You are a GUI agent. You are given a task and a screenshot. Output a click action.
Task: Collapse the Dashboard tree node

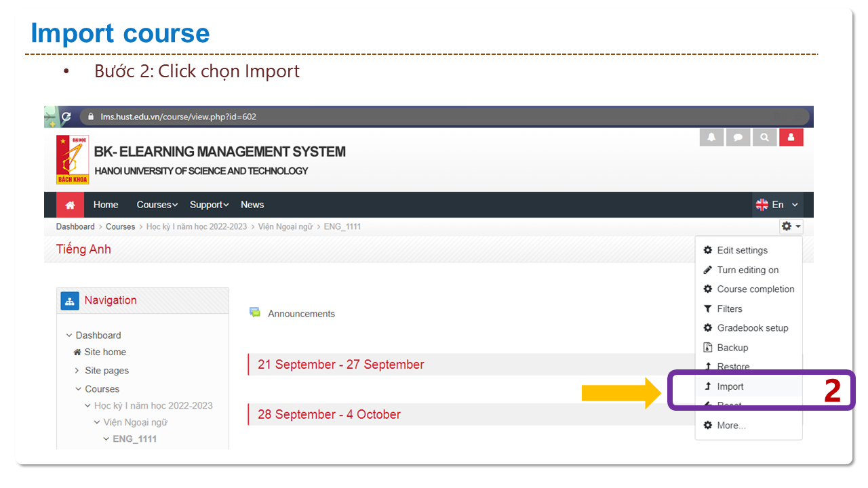69,335
